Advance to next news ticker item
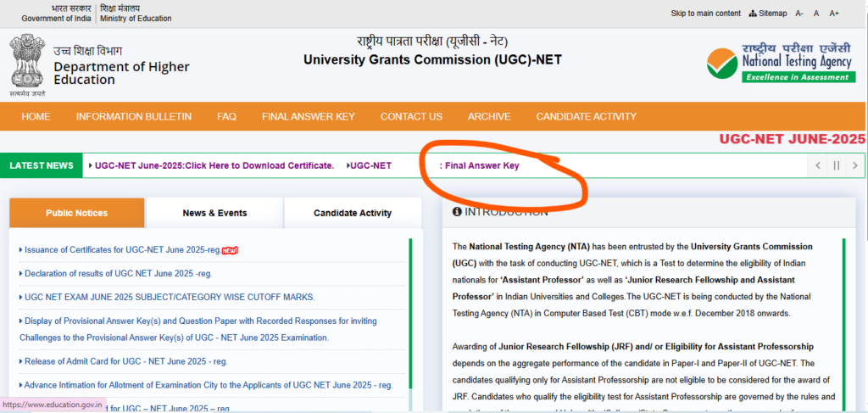 click(x=855, y=165)
